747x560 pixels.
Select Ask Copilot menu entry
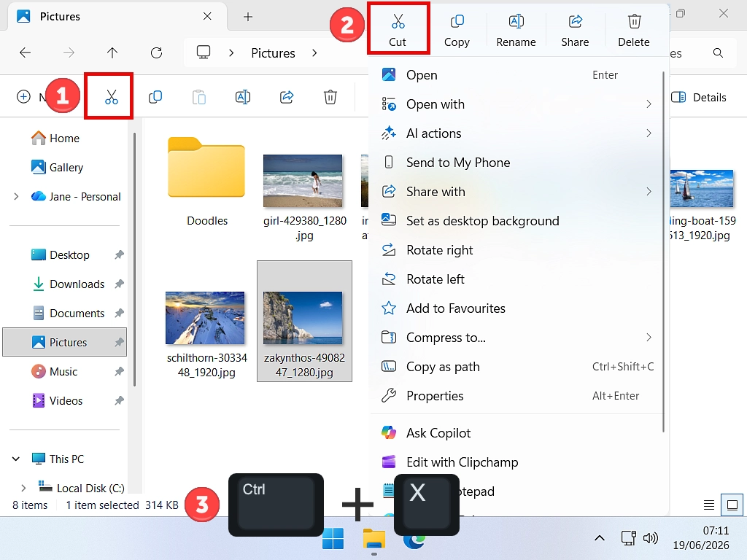click(516, 433)
